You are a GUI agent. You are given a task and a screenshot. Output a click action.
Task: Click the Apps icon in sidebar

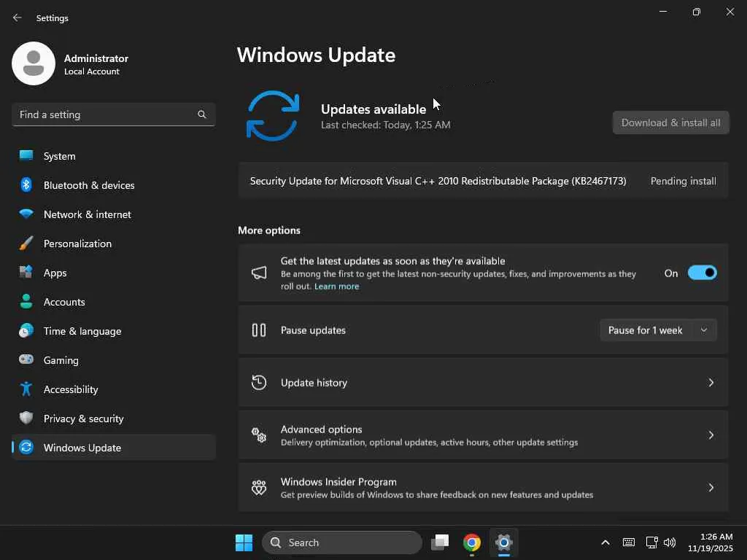pyautogui.click(x=26, y=273)
